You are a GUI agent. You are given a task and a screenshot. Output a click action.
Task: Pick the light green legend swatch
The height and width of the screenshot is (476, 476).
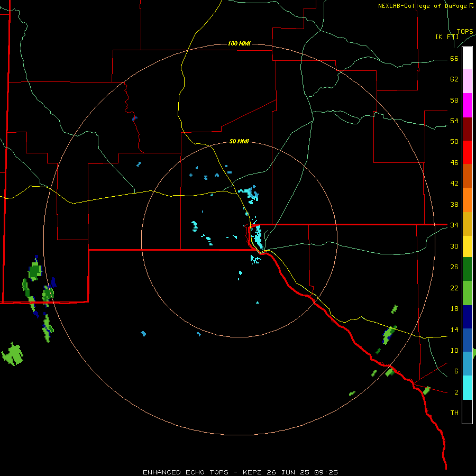467,293
